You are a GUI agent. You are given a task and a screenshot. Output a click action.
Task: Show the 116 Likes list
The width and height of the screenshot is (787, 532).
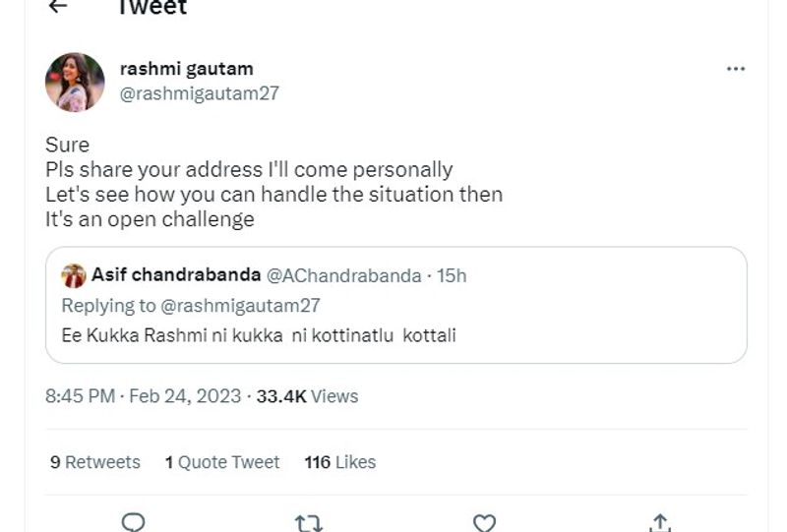coord(340,462)
